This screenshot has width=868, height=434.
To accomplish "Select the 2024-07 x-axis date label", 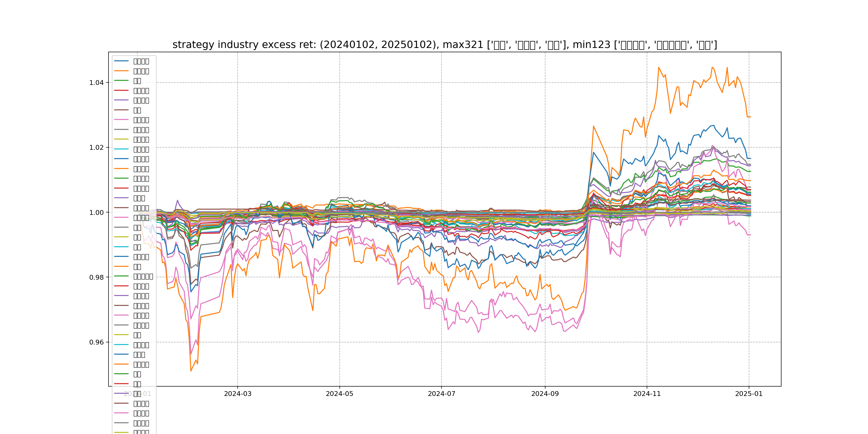I will 442,394.
